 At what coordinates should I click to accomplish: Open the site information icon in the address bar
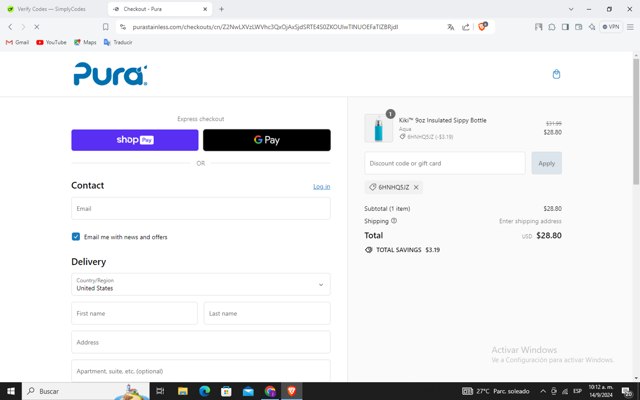[x=123, y=27]
